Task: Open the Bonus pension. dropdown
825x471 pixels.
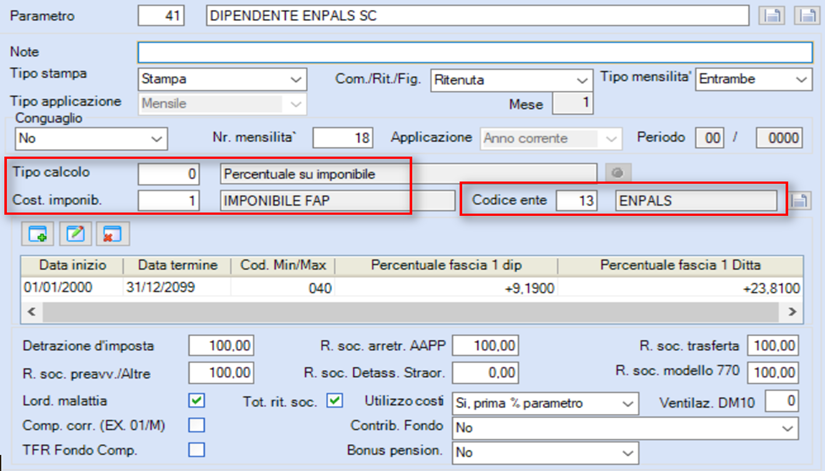Action: click(x=545, y=453)
